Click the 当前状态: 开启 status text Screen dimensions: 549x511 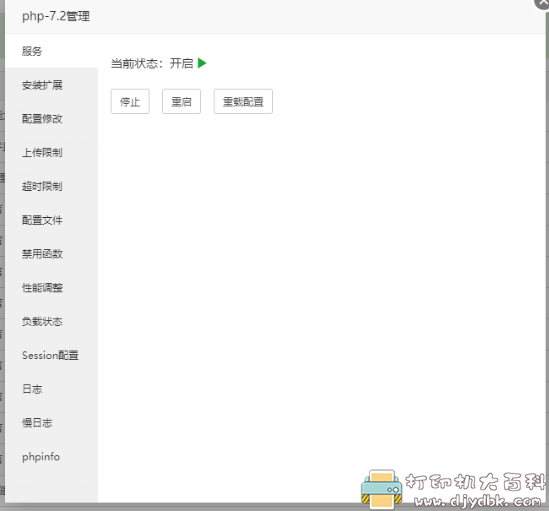152,63
